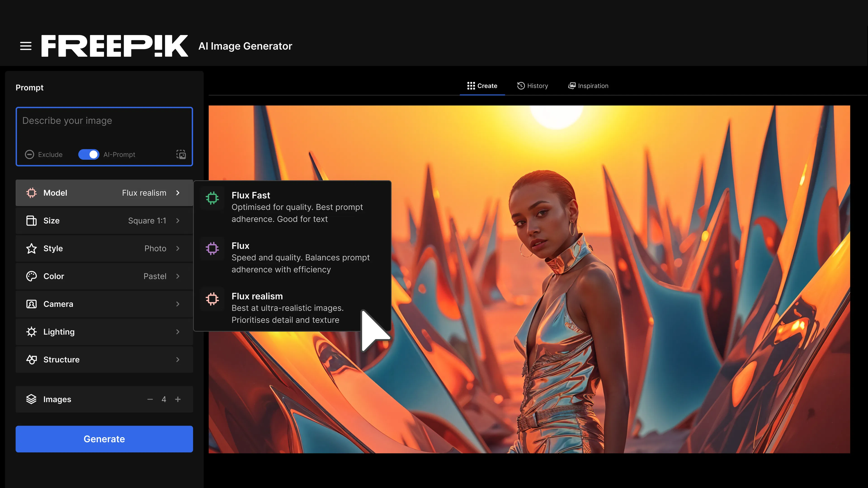868x488 pixels.
Task: Select the Model cube icon
Action: [31, 193]
